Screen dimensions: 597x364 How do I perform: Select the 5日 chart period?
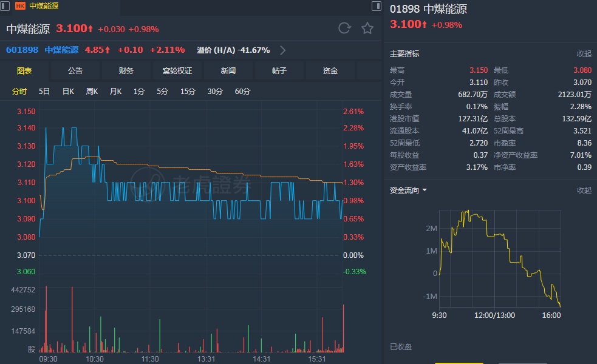pyautogui.click(x=44, y=91)
